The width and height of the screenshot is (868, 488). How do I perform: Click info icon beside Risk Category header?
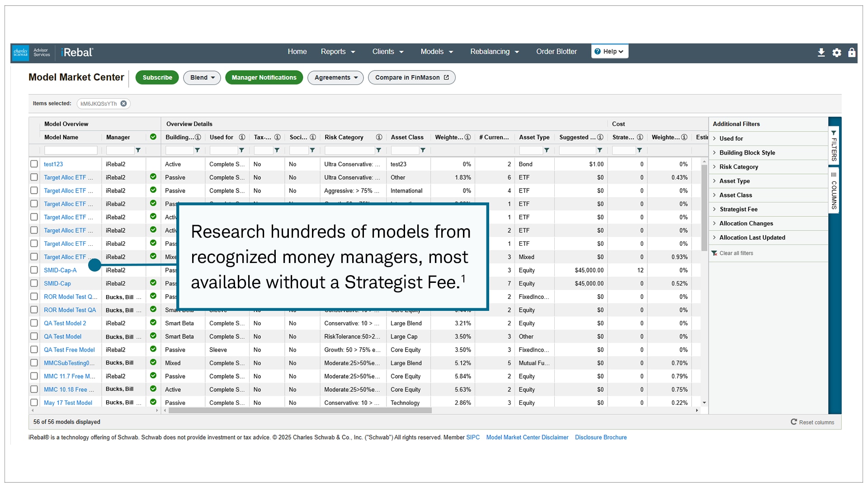tap(379, 137)
